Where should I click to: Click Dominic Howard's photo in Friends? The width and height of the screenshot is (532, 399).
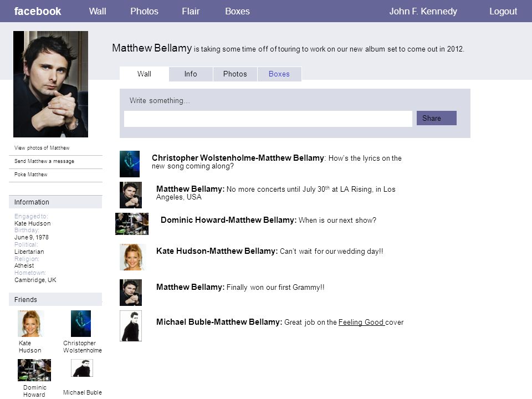tap(34, 370)
